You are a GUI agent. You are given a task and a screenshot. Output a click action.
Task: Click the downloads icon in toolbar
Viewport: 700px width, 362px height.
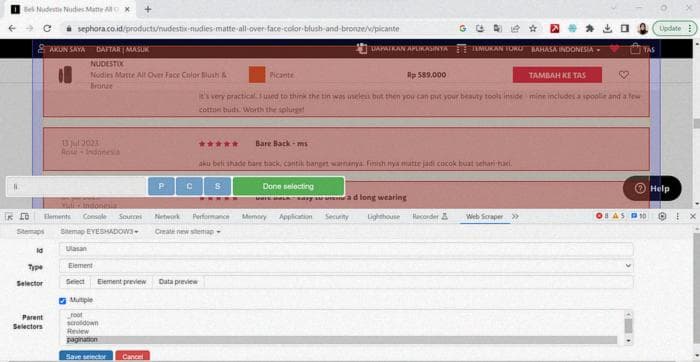(607, 29)
